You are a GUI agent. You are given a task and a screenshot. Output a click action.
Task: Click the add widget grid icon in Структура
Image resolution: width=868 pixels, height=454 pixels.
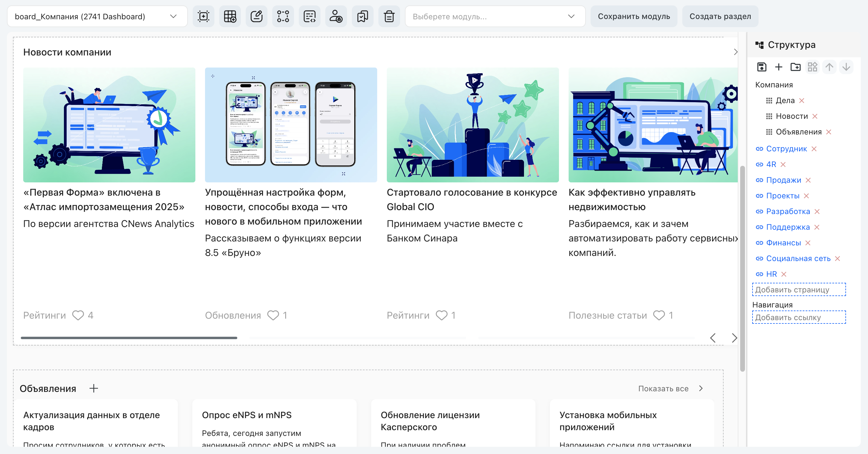pos(813,67)
